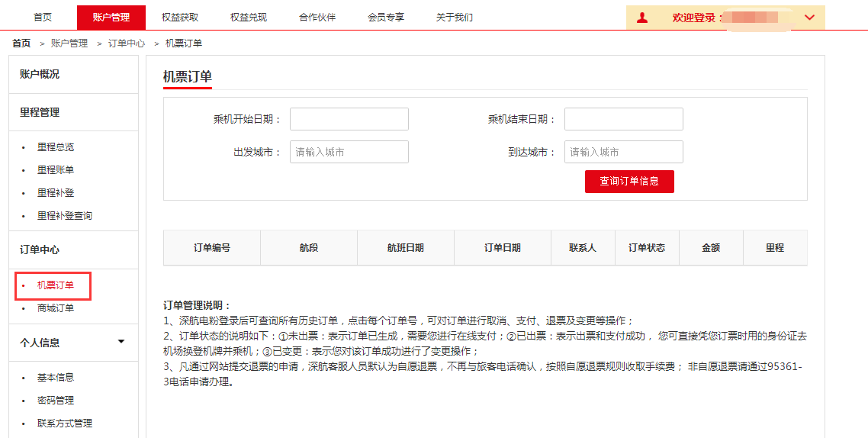This screenshot has height=438, width=868.
Task: Select 商城订单 in the order center
Action: (56, 308)
